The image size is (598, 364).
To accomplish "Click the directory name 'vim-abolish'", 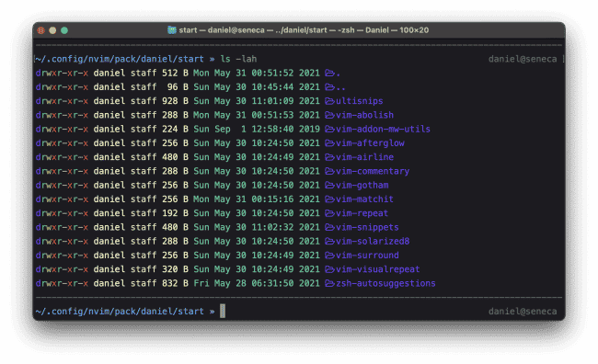I will click(364, 115).
